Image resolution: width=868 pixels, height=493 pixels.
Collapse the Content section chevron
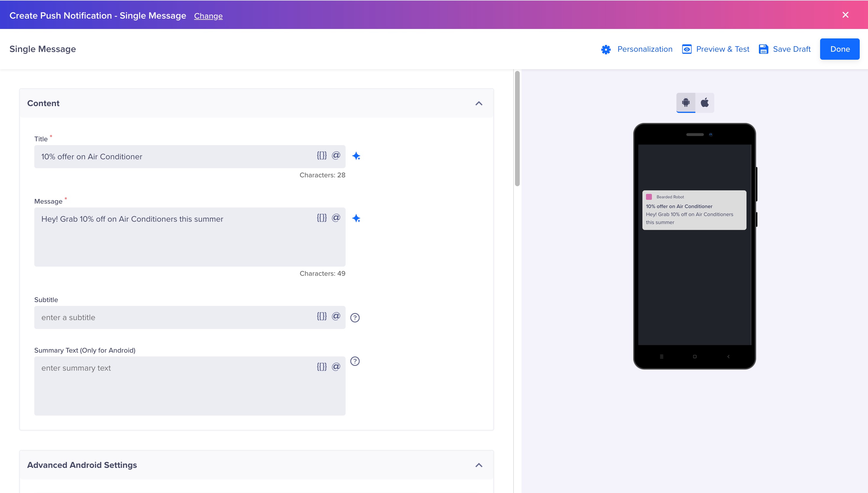pos(479,104)
